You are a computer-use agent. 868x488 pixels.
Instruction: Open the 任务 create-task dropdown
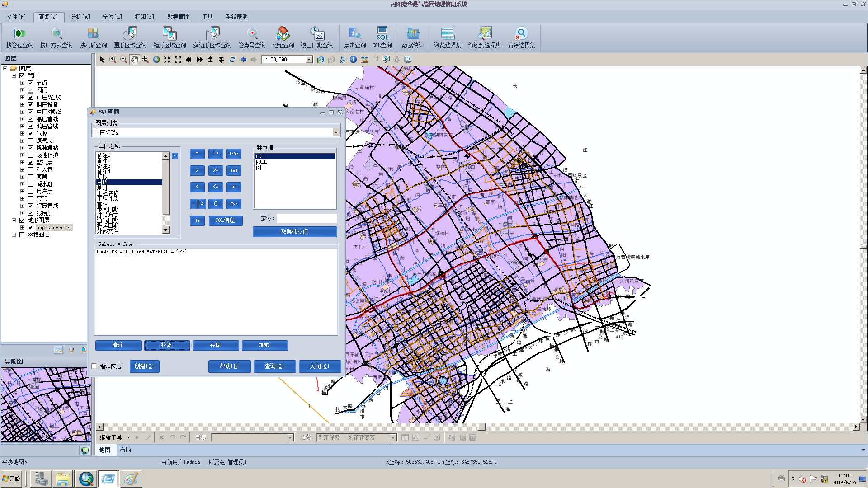tap(393, 438)
